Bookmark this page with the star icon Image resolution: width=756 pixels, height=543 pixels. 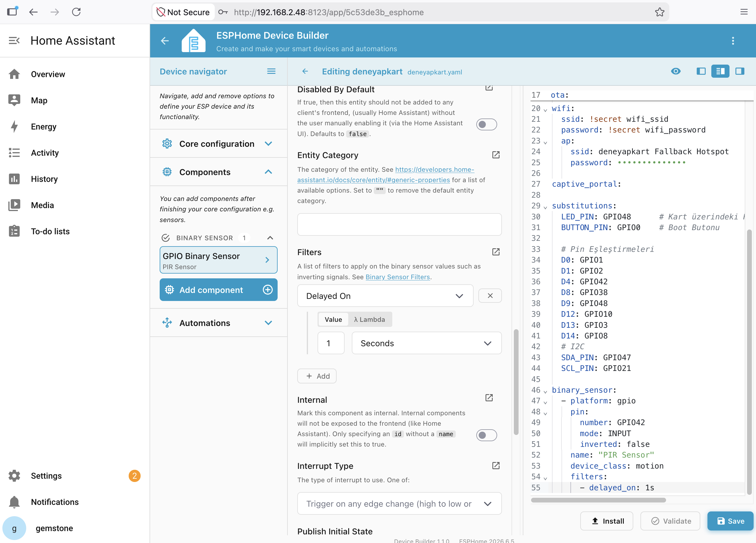click(659, 12)
